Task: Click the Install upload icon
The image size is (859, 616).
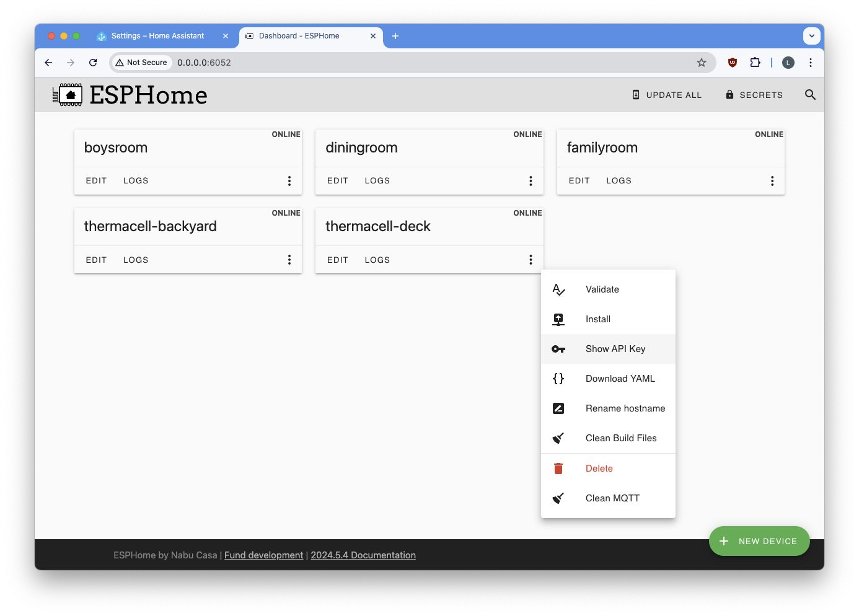Action: (558, 319)
